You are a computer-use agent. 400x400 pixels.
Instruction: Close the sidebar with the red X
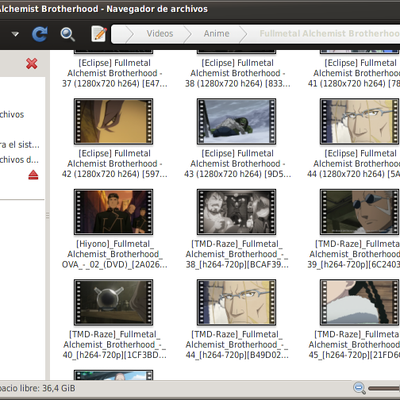[32, 63]
